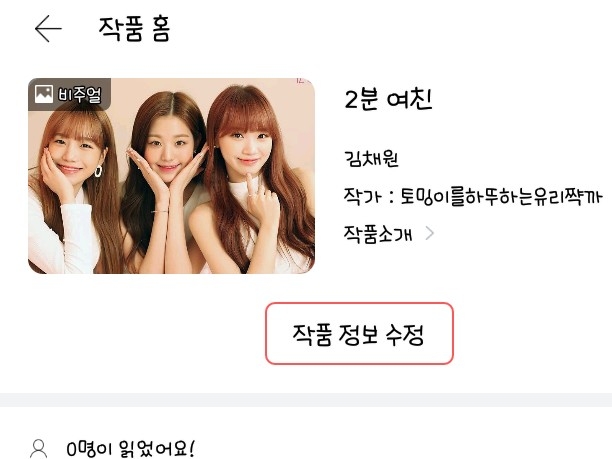
Task: Tap the 0명이 읽었어요! reader count text
Action: [x=130, y=449]
